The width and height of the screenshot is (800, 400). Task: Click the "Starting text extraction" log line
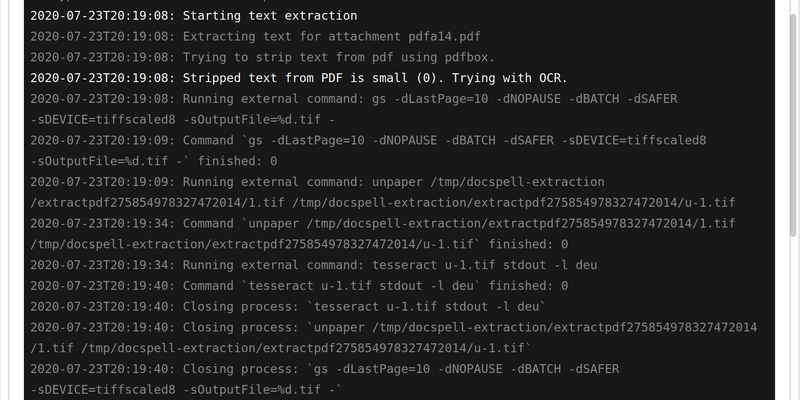tap(269, 16)
